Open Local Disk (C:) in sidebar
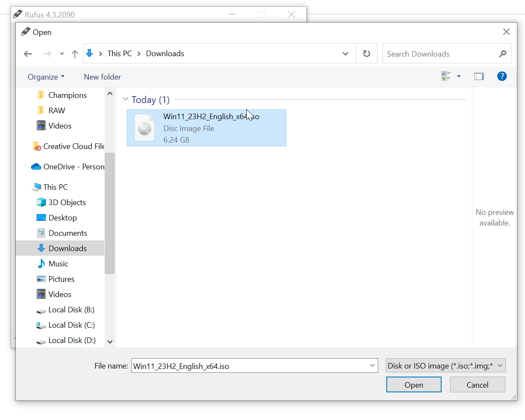The image size is (525, 420). coord(66,325)
